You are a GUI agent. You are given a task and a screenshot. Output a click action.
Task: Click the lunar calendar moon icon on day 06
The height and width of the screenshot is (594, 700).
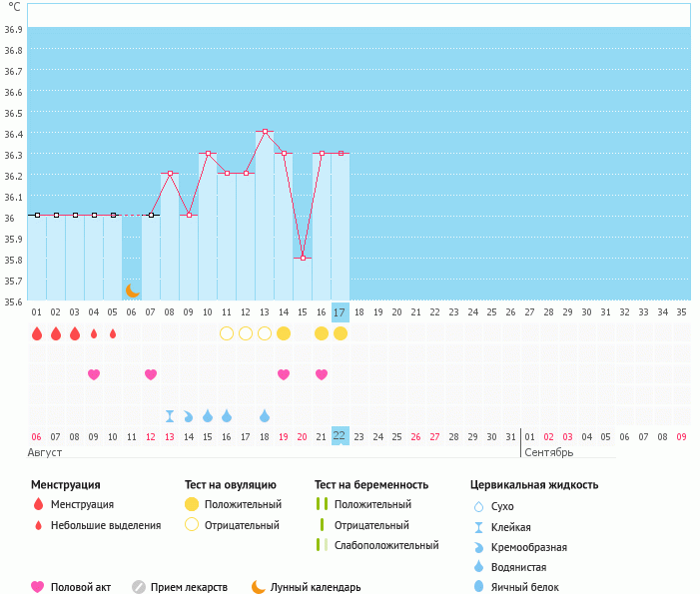132,291
